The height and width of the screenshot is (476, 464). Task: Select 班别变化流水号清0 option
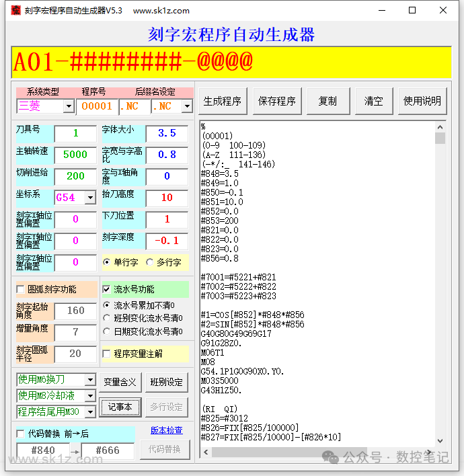point(106,318)
